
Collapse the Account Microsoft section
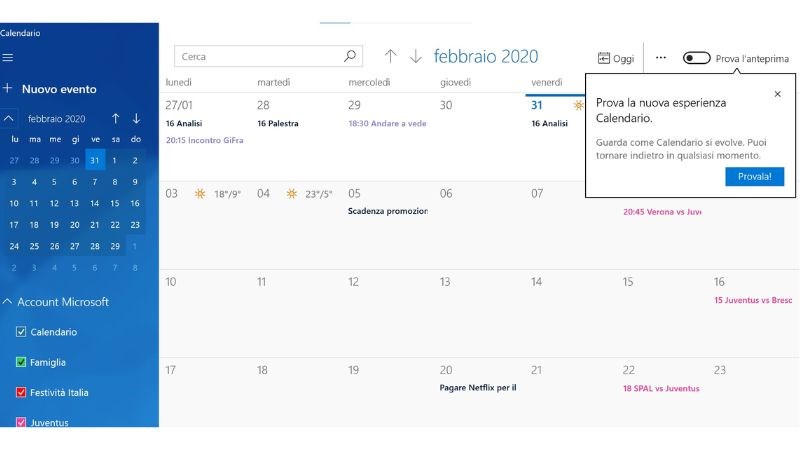point(8,302)
